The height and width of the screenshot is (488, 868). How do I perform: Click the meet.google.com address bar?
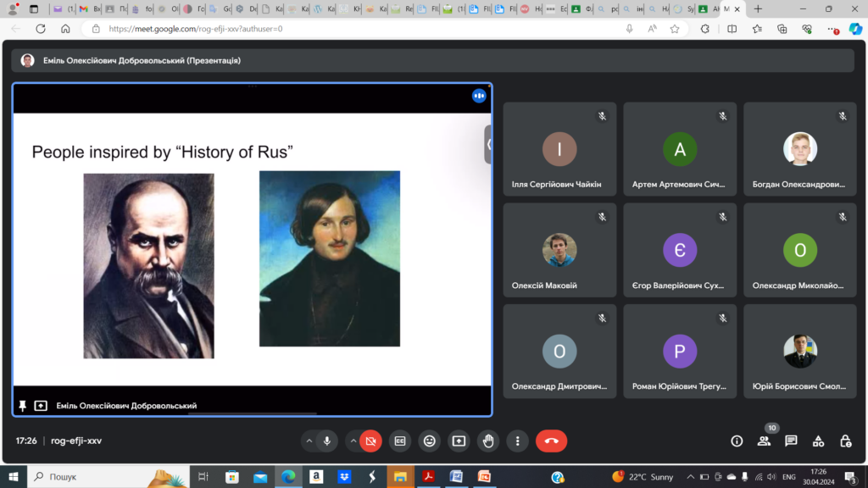coord(339,29)
